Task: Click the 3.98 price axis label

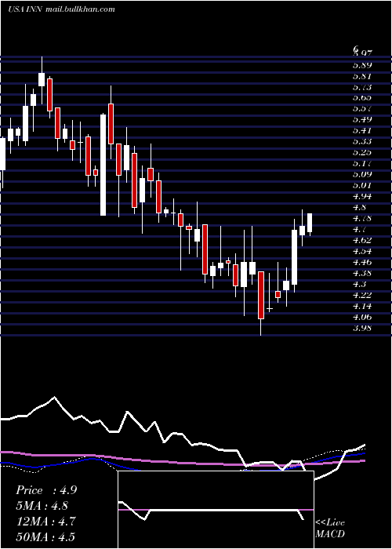Action: point(362,328)
